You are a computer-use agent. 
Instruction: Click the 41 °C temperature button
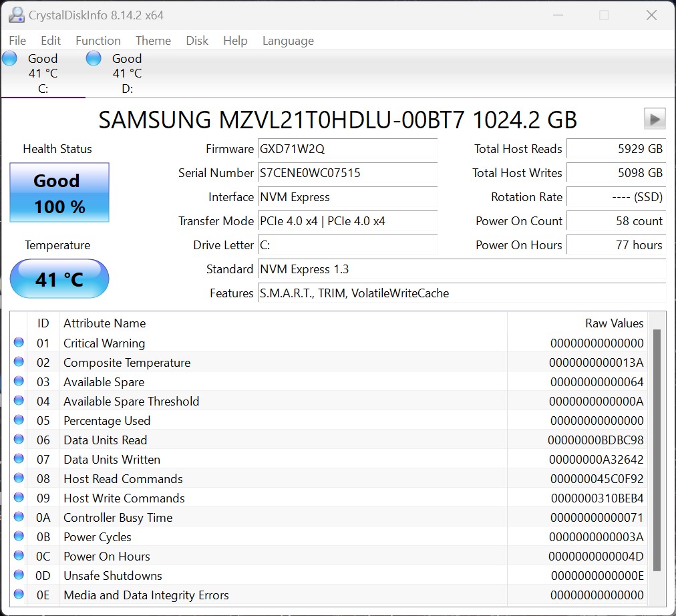(59, 279)
